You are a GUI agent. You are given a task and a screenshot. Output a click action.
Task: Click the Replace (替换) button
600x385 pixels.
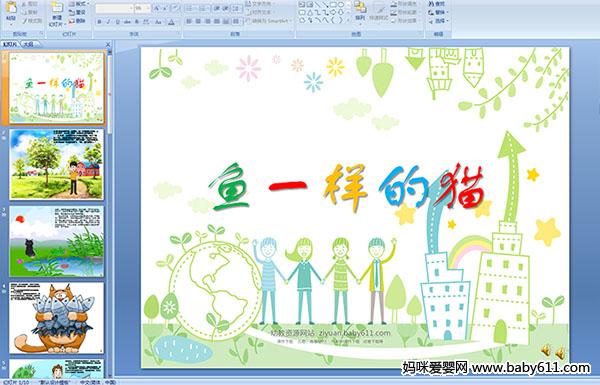coord(437,13)
